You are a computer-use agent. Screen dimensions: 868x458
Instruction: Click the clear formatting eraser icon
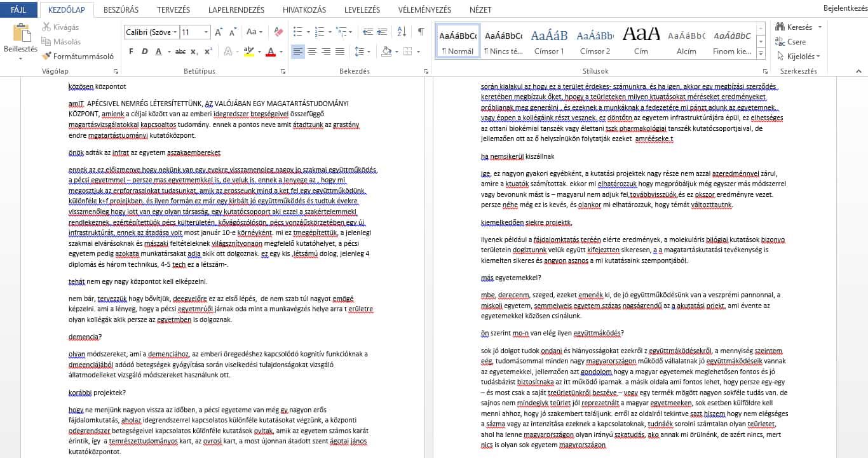tap(278, 32)
